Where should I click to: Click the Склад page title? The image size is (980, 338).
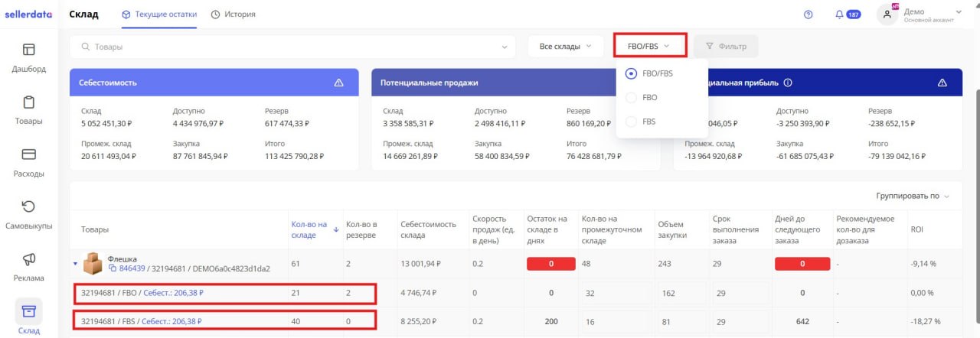[83, 14]
